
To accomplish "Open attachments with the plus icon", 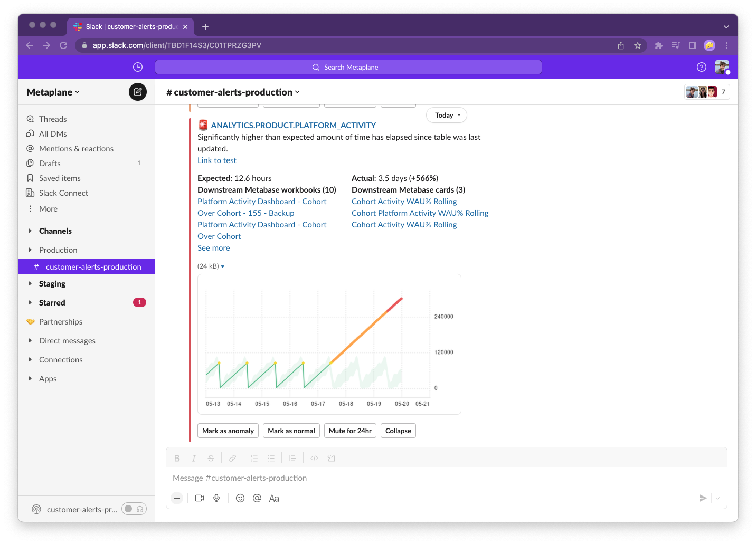I will (x=177, y=498).
